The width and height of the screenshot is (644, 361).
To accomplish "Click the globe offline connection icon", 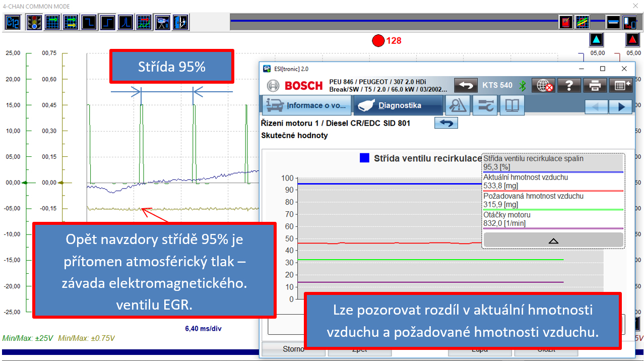I will (x=543, y=85).
